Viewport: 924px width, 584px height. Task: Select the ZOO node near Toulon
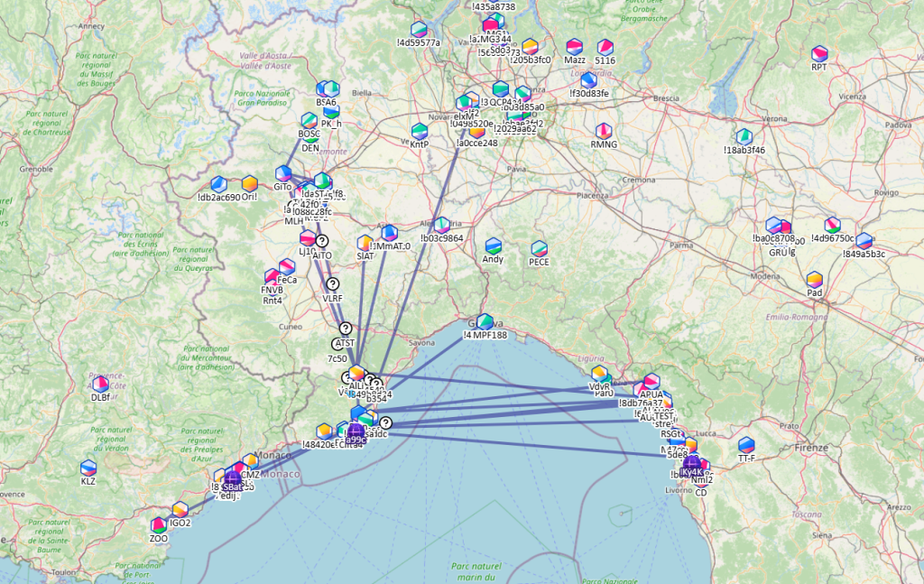159,524
